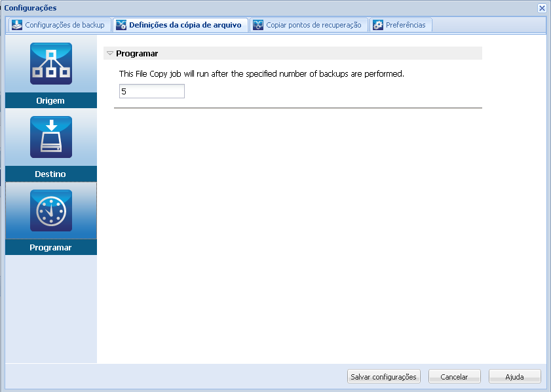Screen dimensions: 551x392
Task: Click Salvar configurações button
Action: pos(383,376)
